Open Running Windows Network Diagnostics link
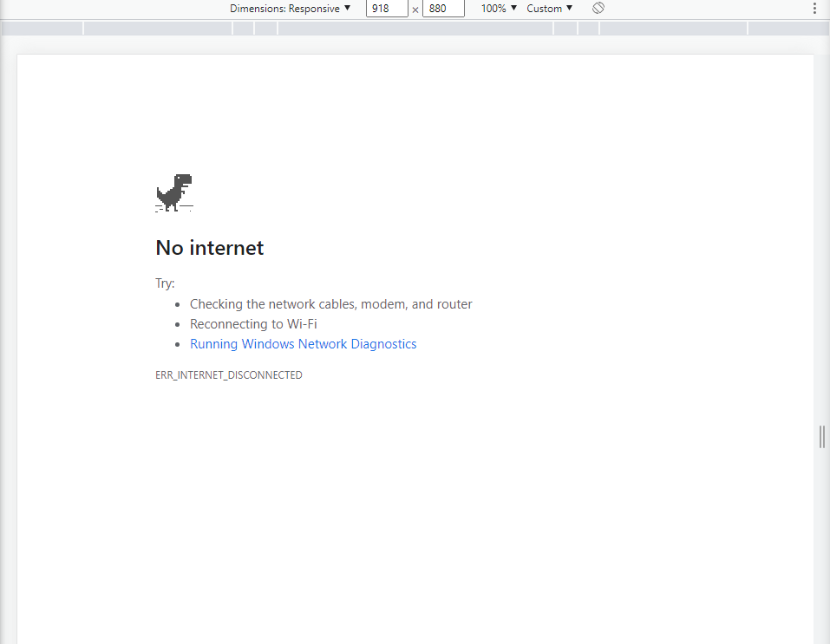This screenshot has height=644, width=830. (304, 344)
